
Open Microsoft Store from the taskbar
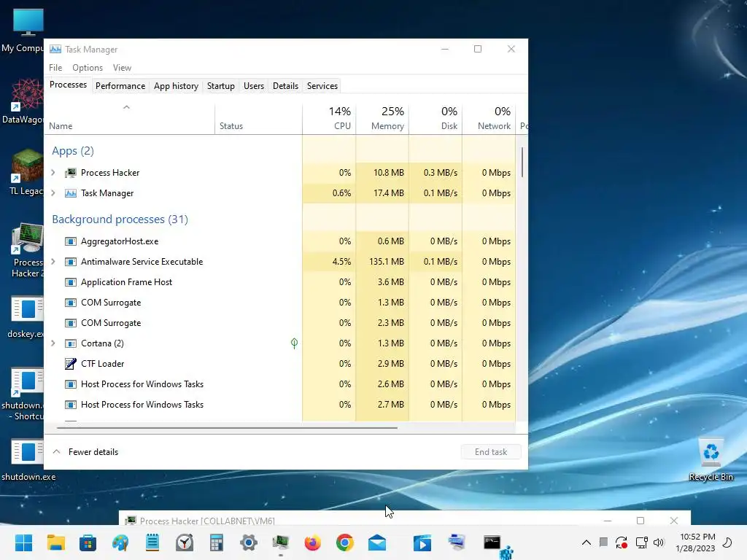click(88, 542)
